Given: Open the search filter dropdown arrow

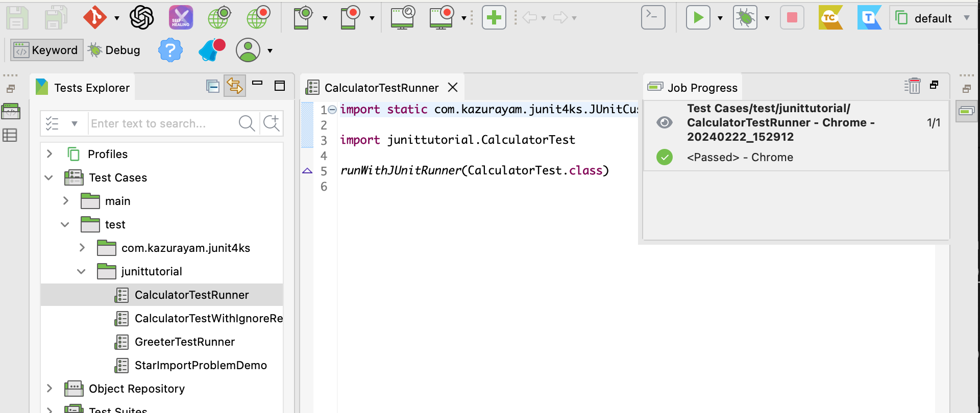Looking at the screenshot, I should pyautogui.click(x=75, y=123).
